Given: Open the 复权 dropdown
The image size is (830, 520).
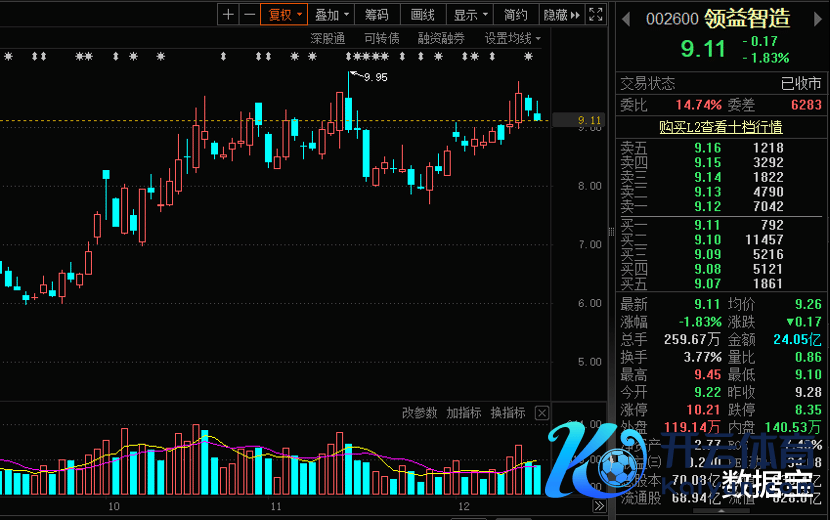Looking at the screenshot, I should 283,15.
